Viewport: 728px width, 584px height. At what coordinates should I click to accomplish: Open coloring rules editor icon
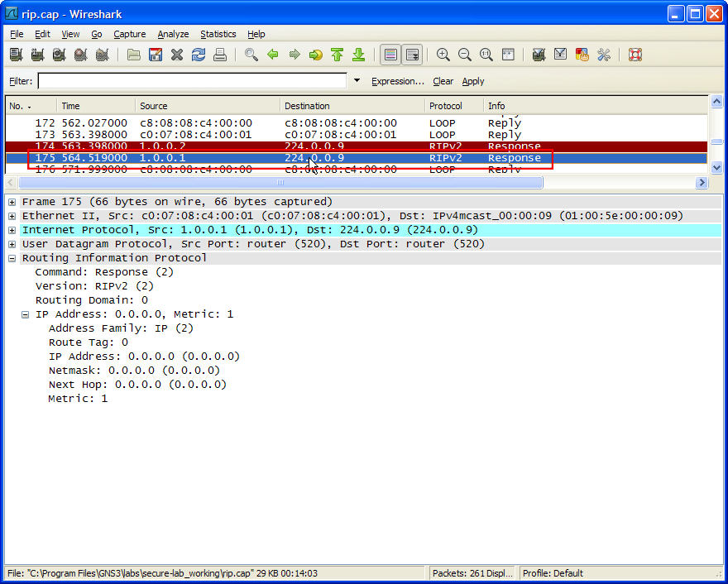coord(582,55)
